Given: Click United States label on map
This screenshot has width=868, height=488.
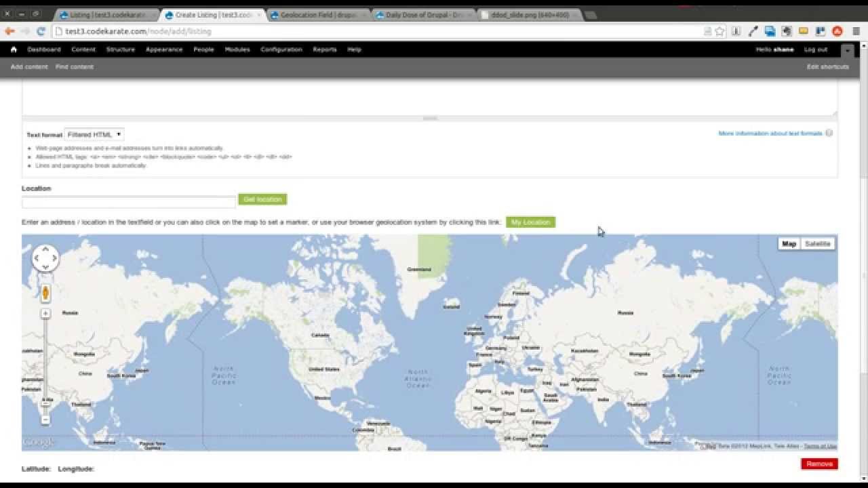Looking at the screenshot, I should click(x=323, y=369).
